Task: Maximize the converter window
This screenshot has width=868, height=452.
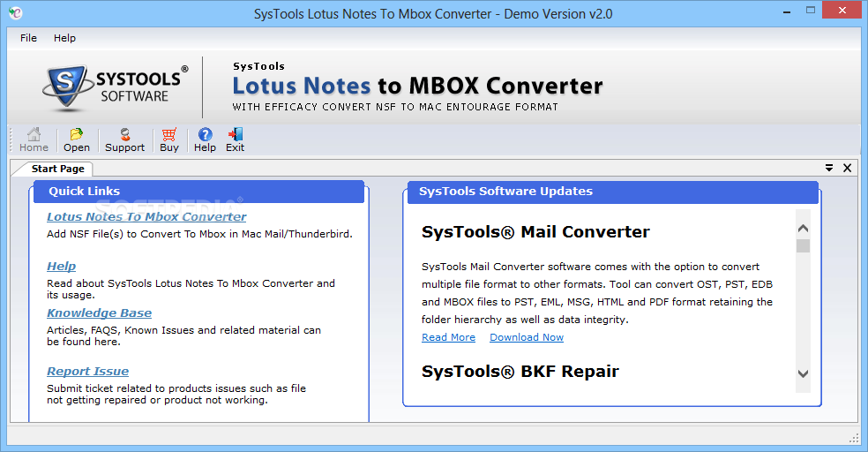Action: coord(811,11)
